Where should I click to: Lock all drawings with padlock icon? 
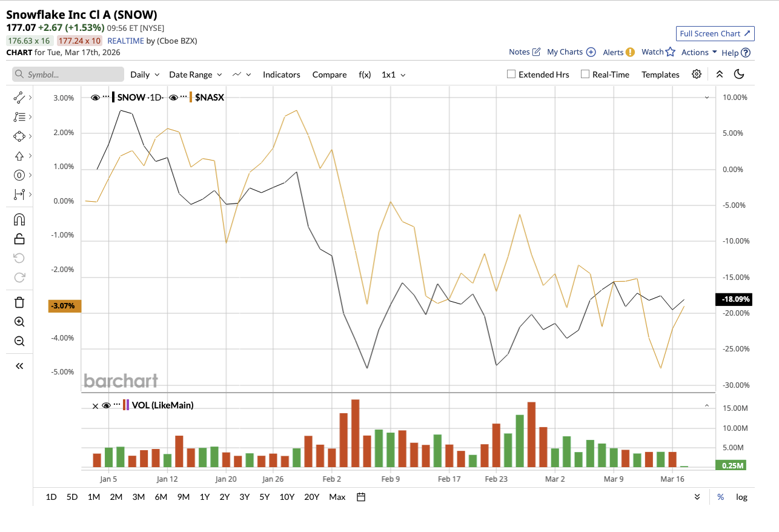click(x=19, y=239)
